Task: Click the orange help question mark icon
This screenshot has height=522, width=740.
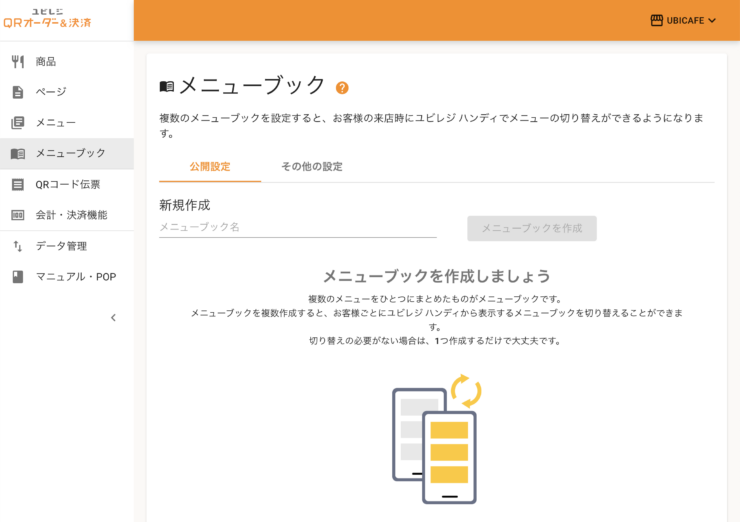Action: coord(342,88)
